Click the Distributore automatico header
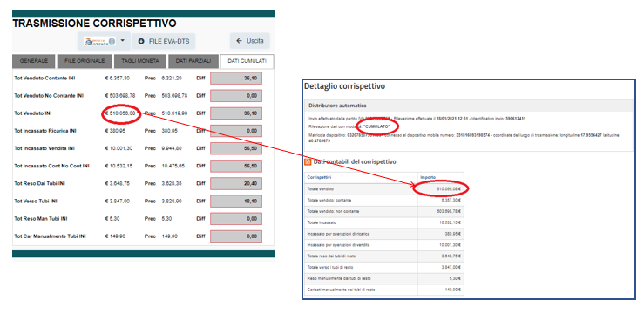Screen dimensions: 644x328 (x=469, y=106)
